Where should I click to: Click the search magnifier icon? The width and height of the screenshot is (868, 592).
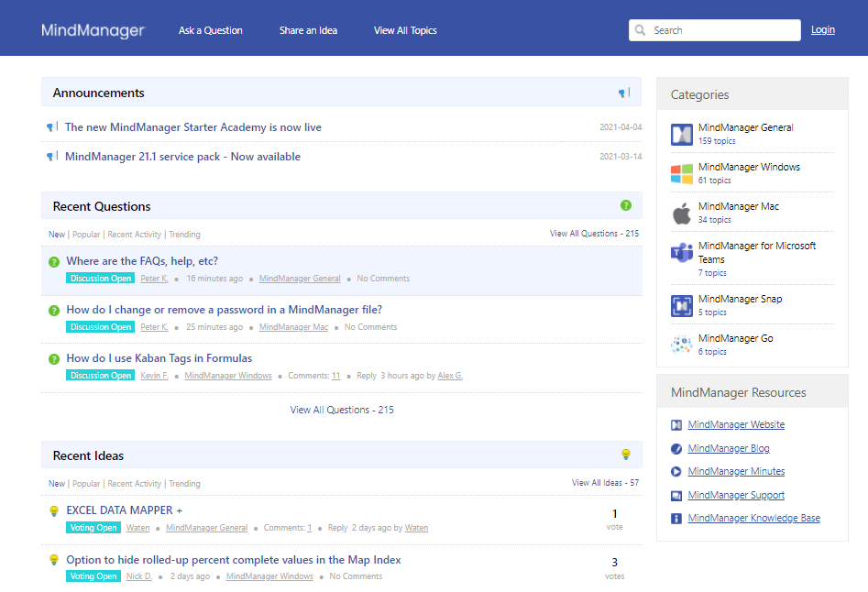coord(640,29)
